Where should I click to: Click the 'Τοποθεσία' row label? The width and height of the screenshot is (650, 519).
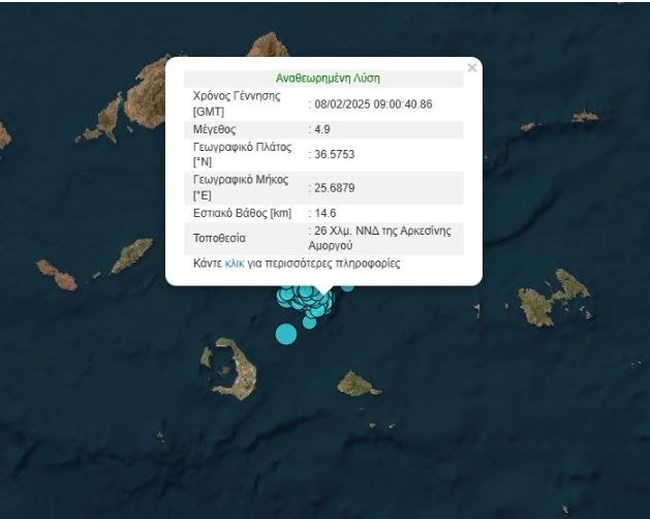222,238
